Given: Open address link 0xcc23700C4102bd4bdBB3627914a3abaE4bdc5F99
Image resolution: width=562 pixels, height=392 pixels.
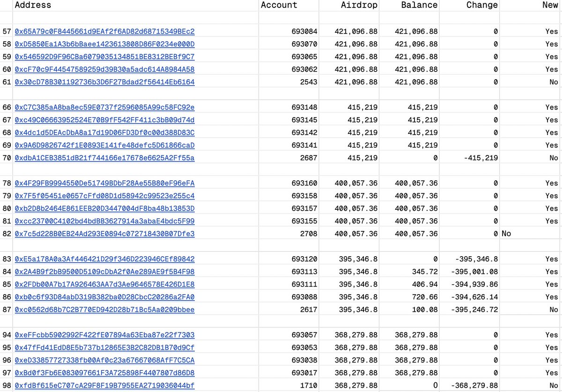Looking at the screenshot, I should pyautogui.click(x=104, y=221).
